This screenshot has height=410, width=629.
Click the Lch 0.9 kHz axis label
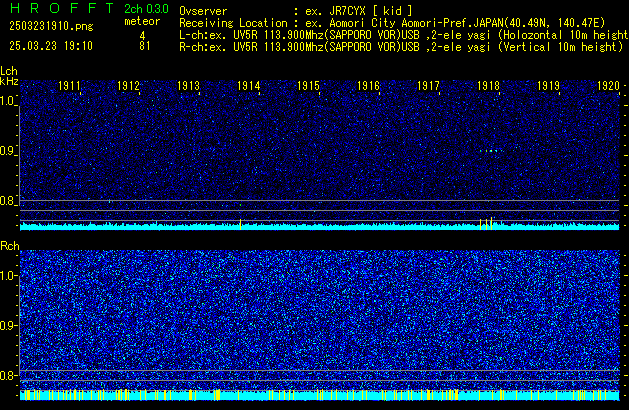[x=8, y=151]
